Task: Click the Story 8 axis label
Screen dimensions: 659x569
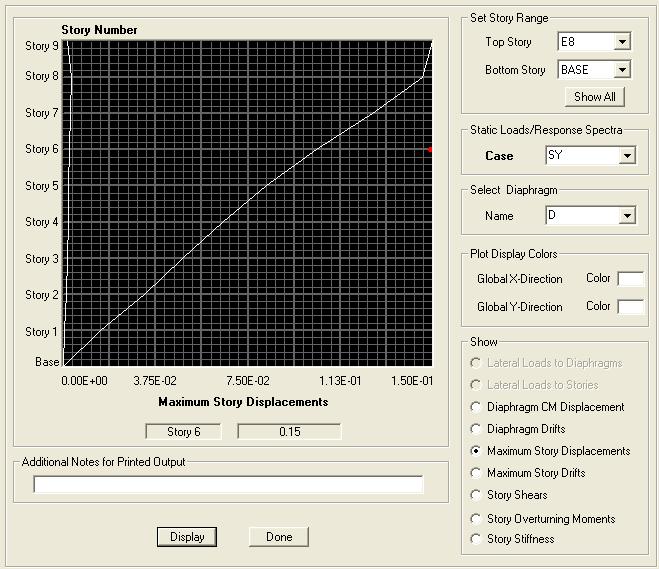Action: [42, 76]
